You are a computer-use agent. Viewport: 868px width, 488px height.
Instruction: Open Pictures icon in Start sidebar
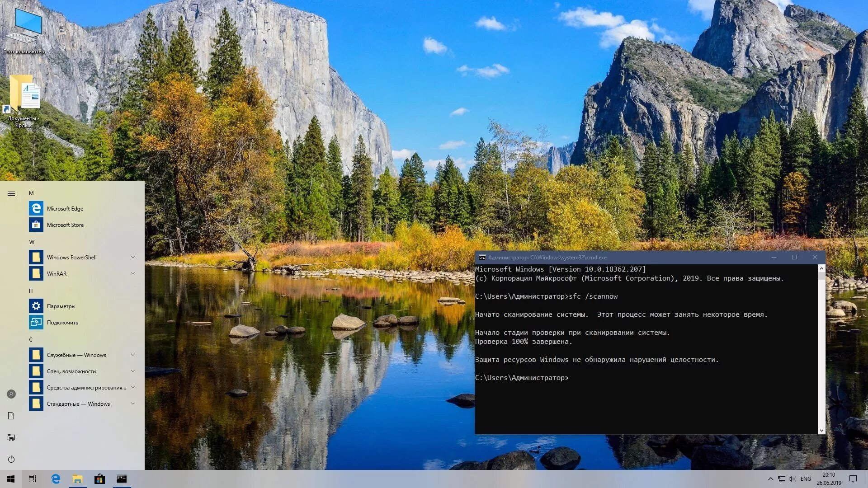11,437
